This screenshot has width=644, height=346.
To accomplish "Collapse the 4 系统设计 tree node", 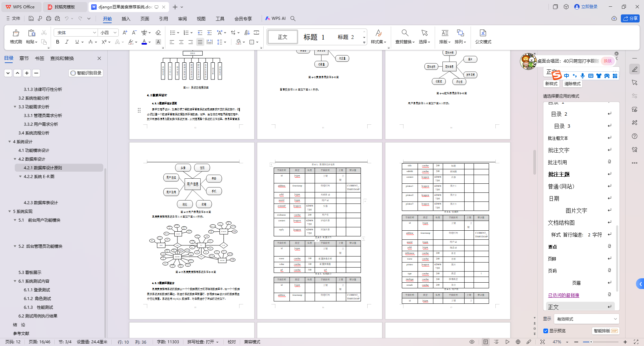I will (x=10, y=141).
